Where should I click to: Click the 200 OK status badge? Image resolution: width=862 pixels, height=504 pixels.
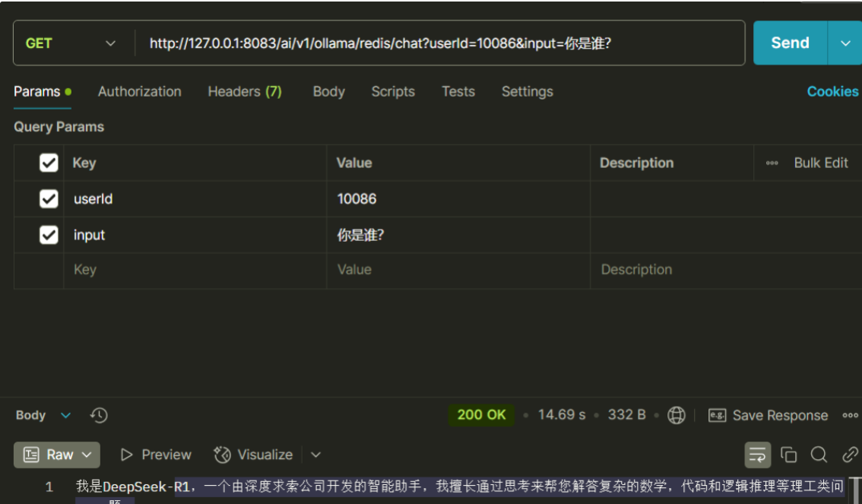pos(481,415)
